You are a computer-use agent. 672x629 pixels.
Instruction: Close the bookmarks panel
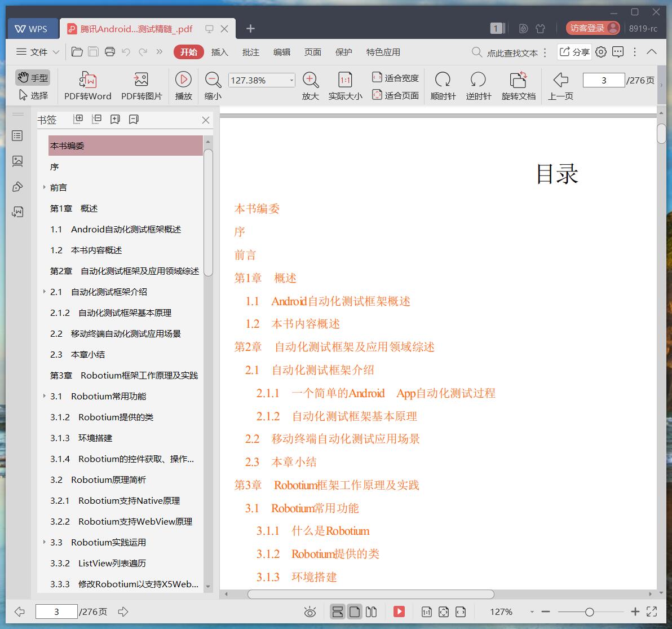(206, 120)
